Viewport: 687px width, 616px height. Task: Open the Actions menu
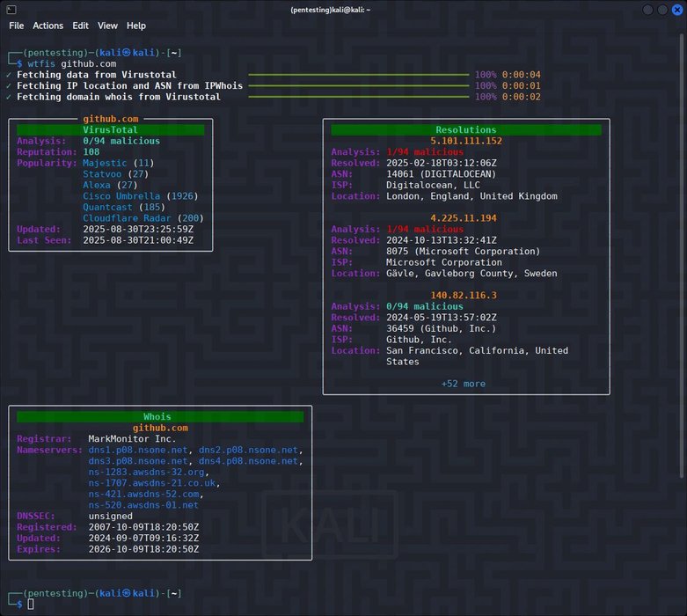(x=48, y=26)
